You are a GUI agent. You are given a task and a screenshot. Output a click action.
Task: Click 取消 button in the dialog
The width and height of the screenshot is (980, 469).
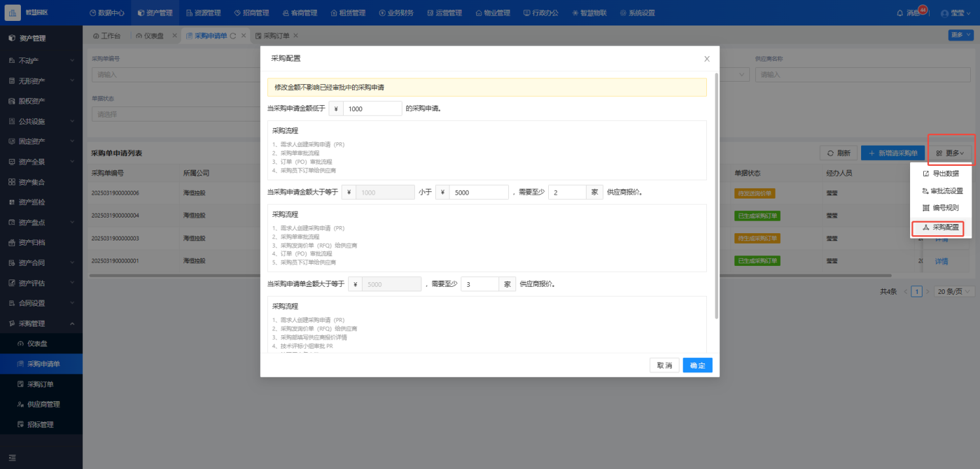[664, 365]
